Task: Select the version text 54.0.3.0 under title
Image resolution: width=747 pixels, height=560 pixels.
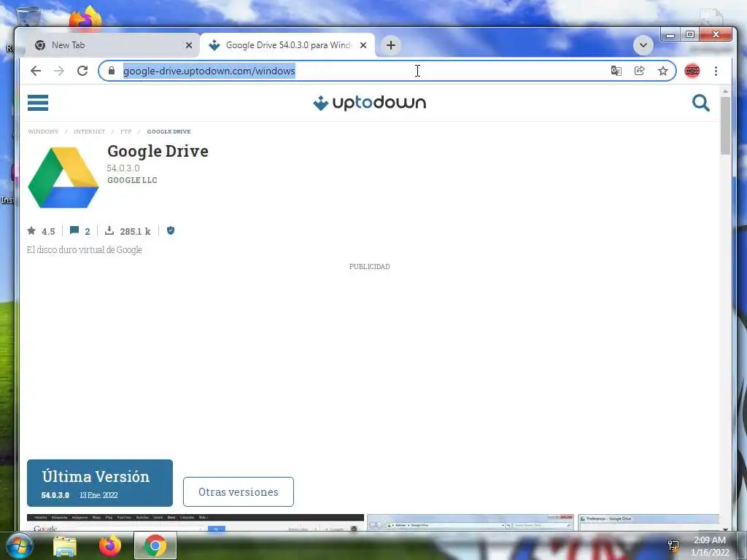Action: pyautogui.click(x=123, y=168)
